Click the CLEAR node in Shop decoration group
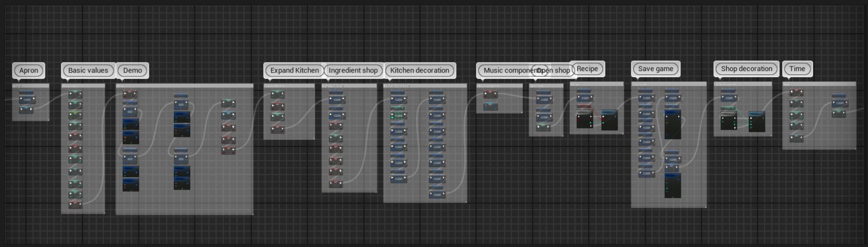The width and height of the screenshot is (868, 247). click(729, 98)
